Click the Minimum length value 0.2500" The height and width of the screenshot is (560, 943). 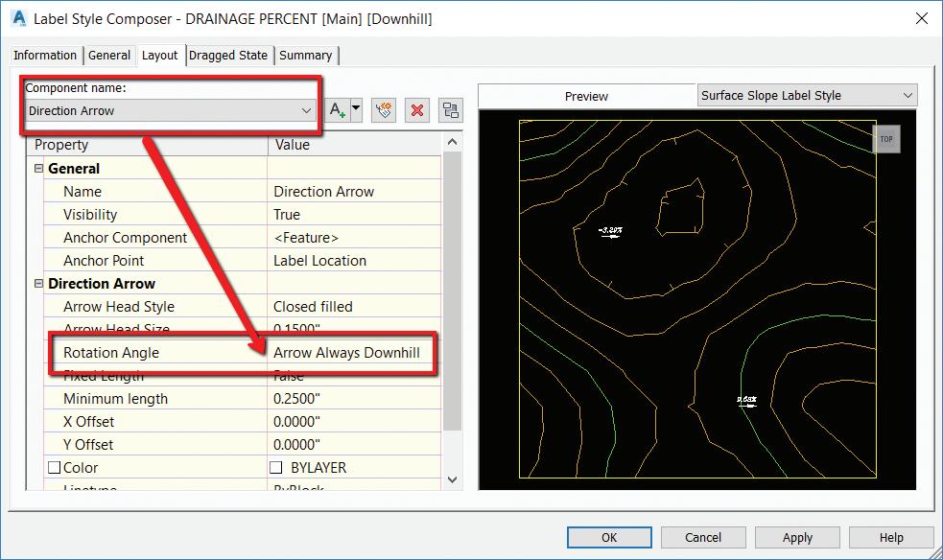pyautogui.click(x=296, y=398)
